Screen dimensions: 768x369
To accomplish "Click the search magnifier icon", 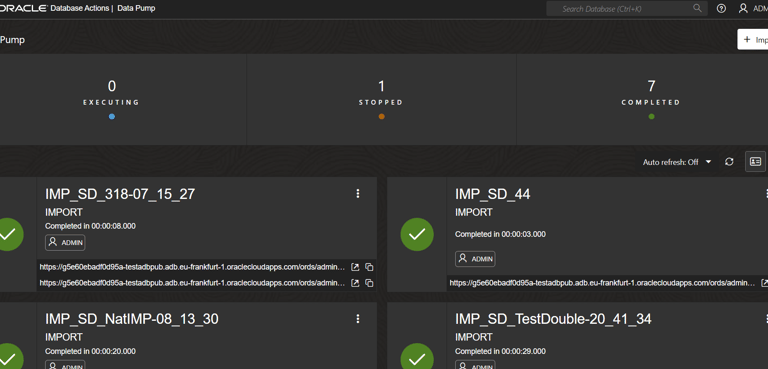I will tap(697, 8).
